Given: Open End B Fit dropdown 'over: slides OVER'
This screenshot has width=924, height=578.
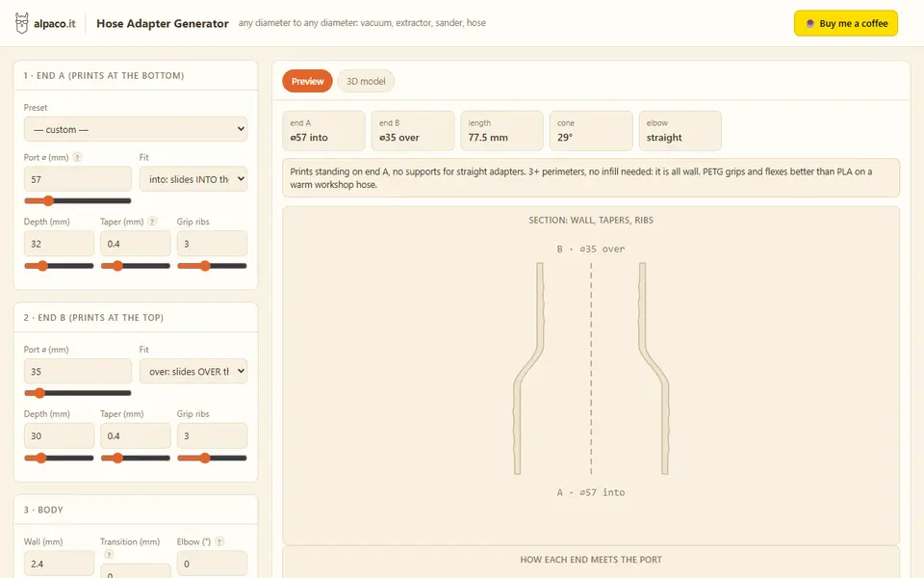Looking at the screenshot, I should click(193, 371).
